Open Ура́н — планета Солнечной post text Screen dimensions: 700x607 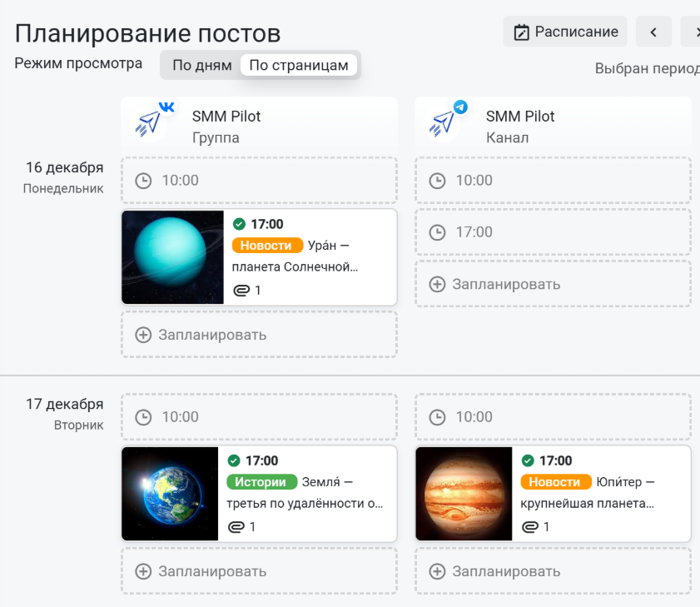[295, 256]
